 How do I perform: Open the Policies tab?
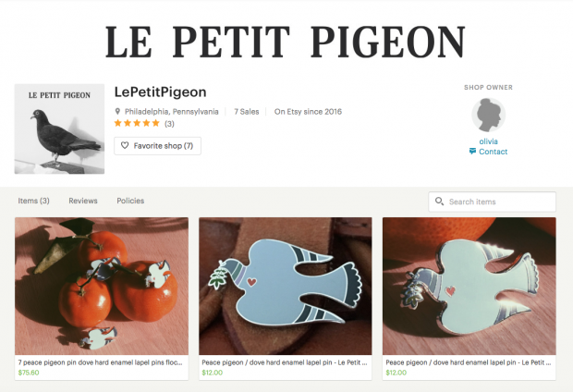tap(130, 201)
